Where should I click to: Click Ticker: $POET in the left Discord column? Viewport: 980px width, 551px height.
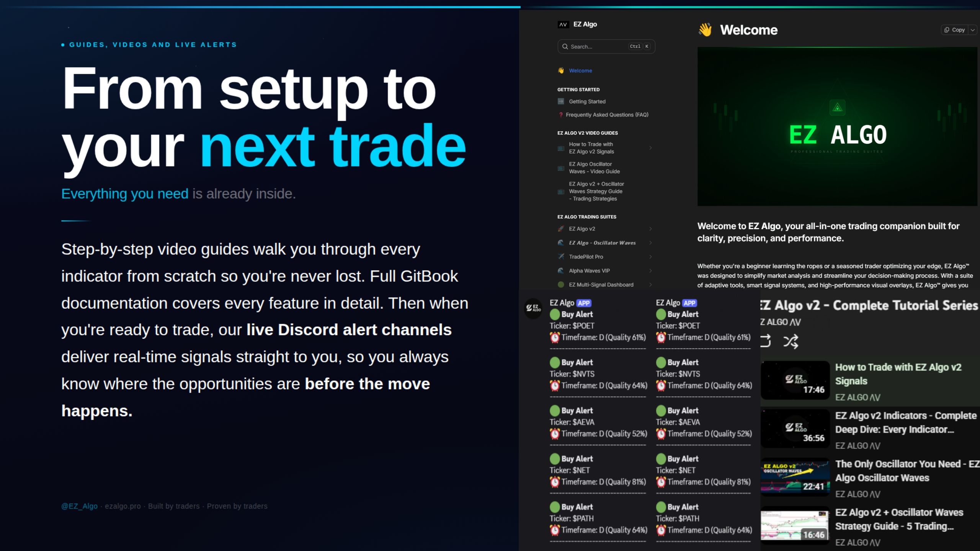pyautogui.click(x=572, y=326)
